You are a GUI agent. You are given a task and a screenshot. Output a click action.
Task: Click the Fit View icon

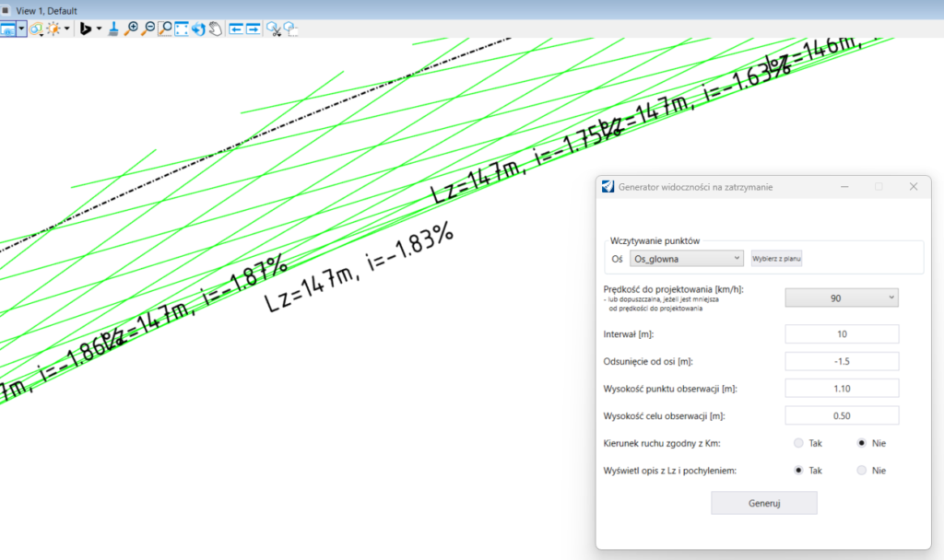182,29
